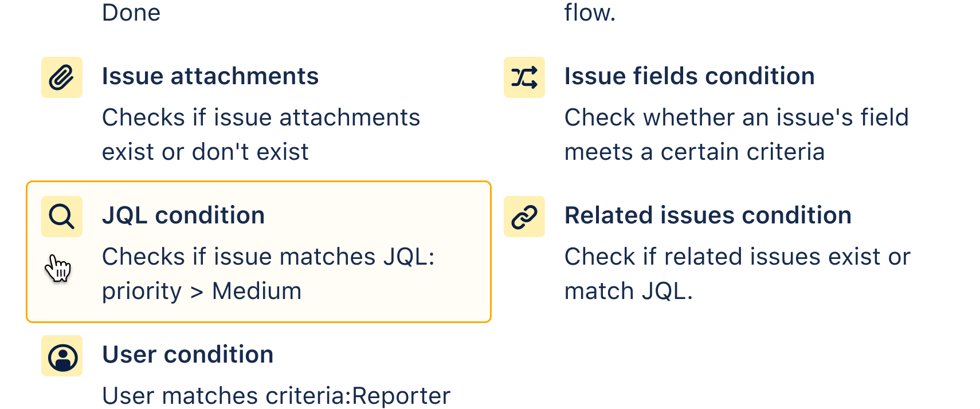The image size is (980, 409).
Task: Click the magnifying glass icon on JQL condition
Action: [61, 216]
